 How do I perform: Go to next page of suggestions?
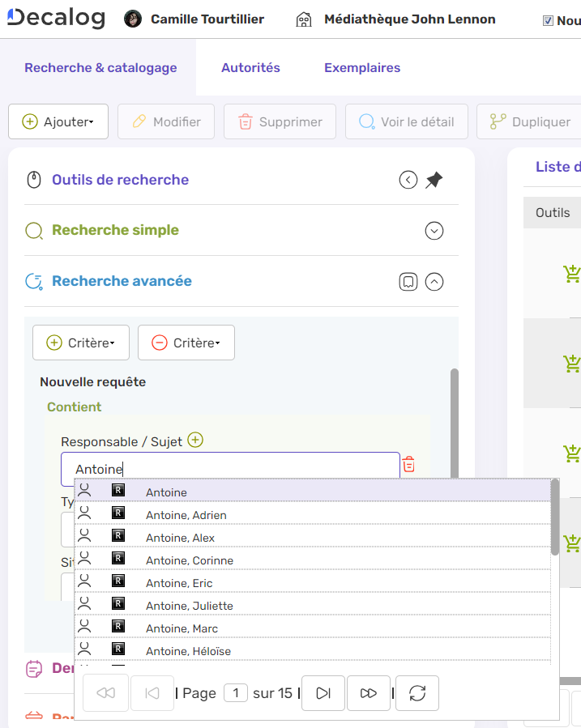point(323,693)
